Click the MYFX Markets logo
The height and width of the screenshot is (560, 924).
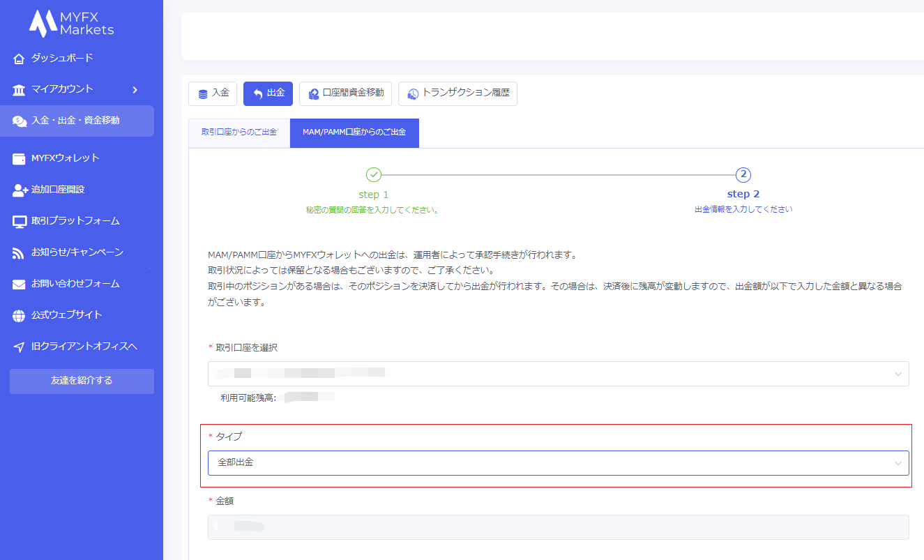tap(71, 24)
